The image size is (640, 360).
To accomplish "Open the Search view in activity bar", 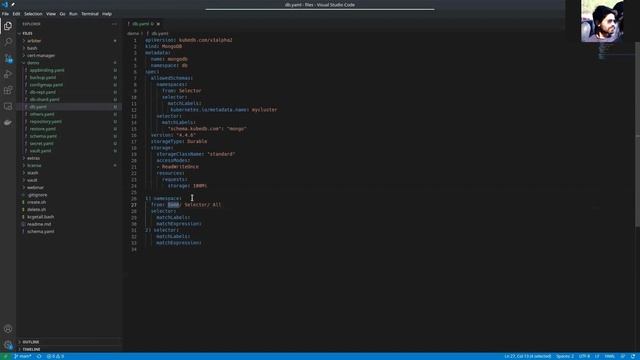I will (x=8, y=42).
